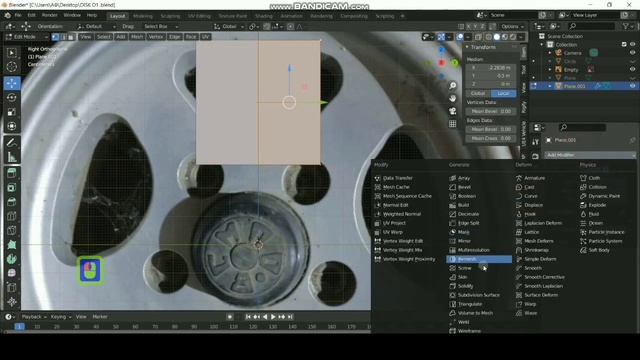Click the Median X value field
Viewport: 640px width, 360px height.
tap(491, 68)
